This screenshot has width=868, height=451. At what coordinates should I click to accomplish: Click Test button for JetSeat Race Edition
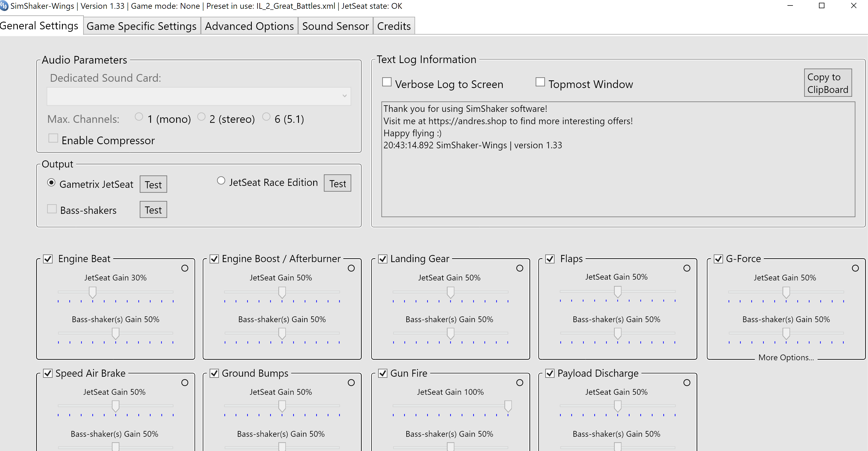coord(337,183)
